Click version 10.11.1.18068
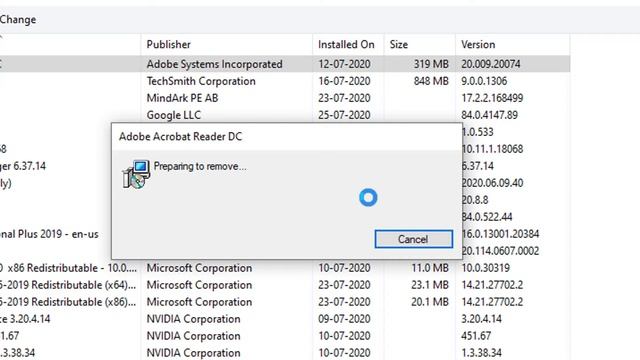Viewport: 640px width, 360px height. [493, 149]
